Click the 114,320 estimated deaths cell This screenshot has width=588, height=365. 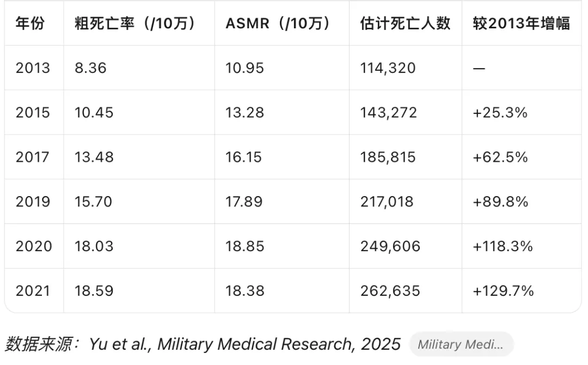click(388, 68)
